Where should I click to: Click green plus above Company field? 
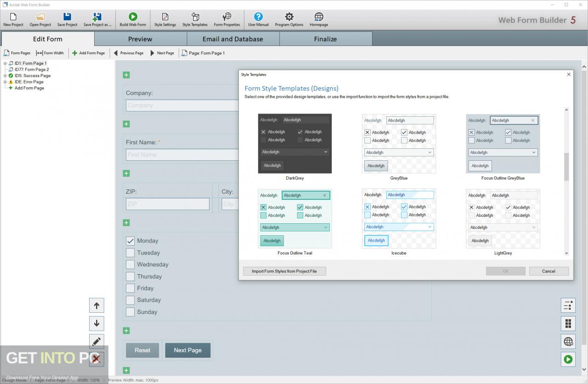126,75
